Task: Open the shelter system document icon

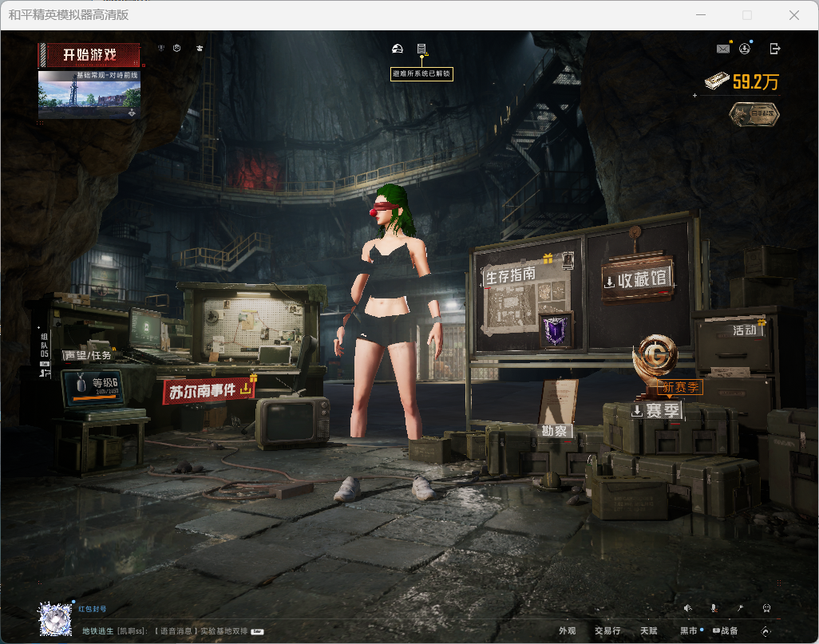Action: point(421,49)
